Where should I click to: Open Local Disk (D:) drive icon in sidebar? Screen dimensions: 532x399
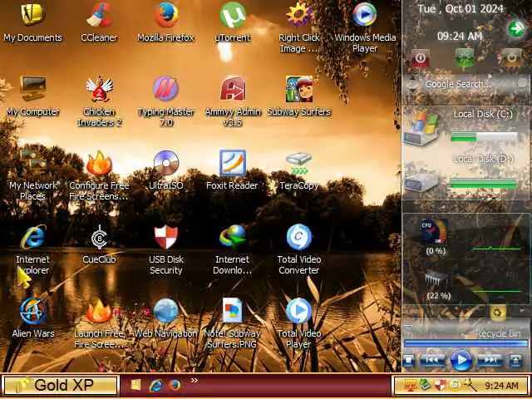pyautogui.click(x=421, y=180)
